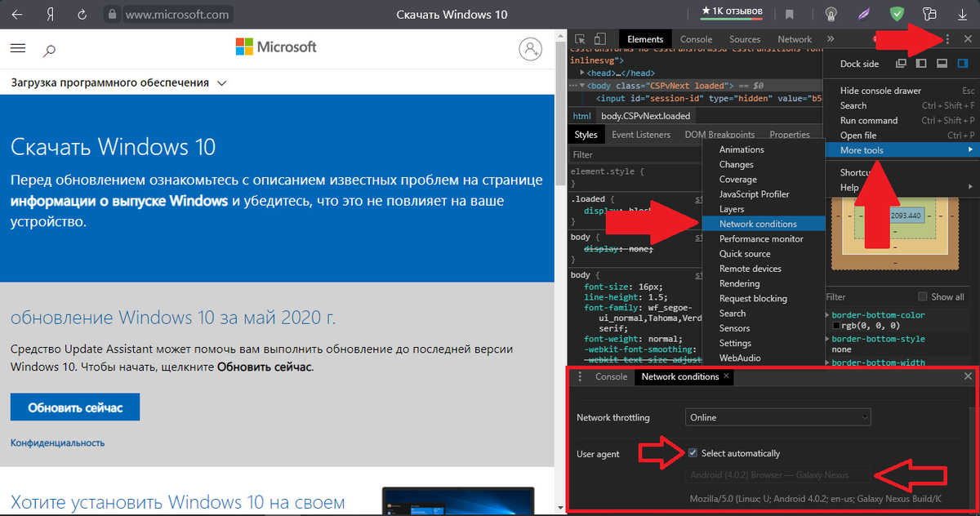Click the green shield protection icon

click(x=898, y=14)
